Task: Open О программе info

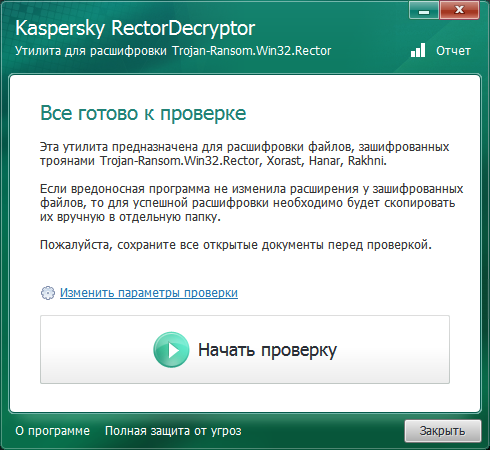Action: 53,431
